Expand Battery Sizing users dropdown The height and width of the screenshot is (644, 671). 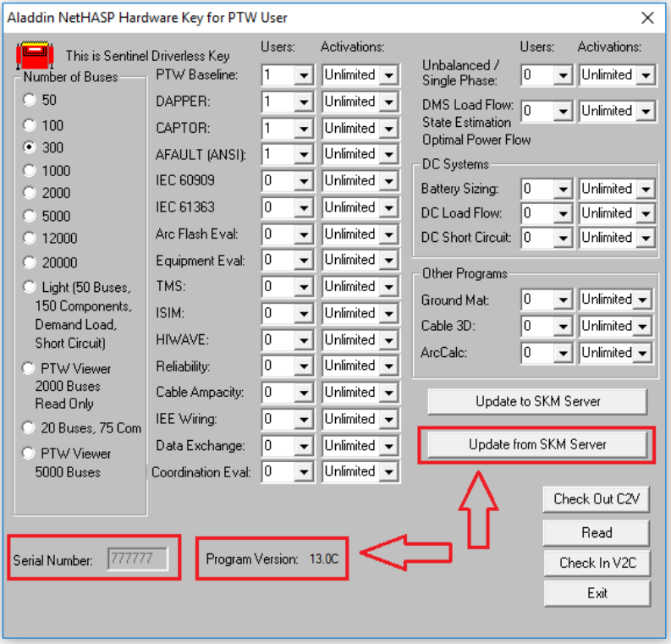point(563,190)
